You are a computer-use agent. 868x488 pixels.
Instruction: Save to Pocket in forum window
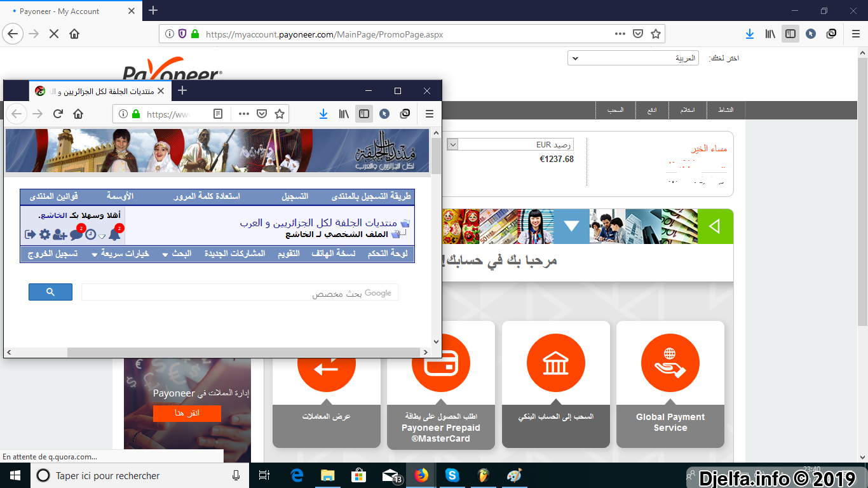click(x=261, y=114)
